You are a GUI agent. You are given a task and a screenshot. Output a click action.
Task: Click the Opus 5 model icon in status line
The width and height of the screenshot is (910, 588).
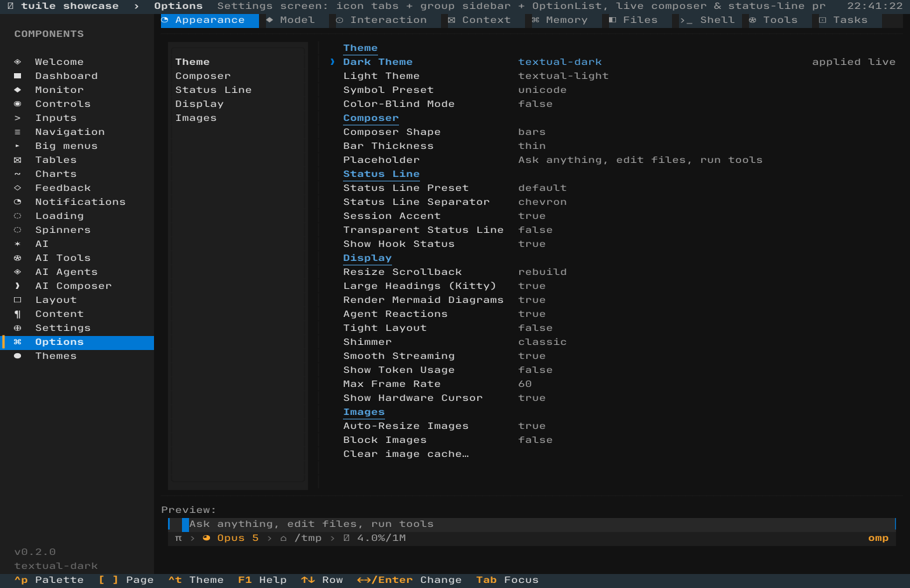(206, 538)
